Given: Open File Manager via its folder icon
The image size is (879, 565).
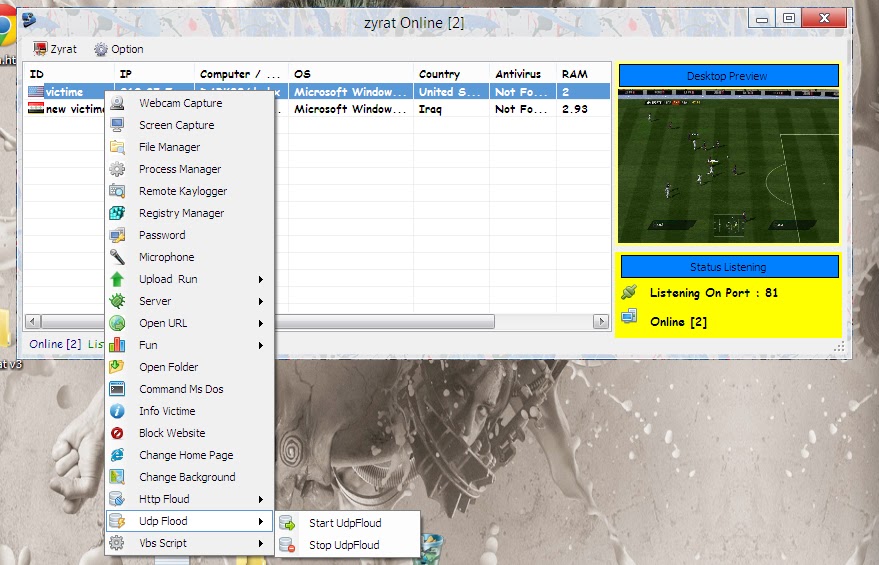Looking at the screenshot, I should pyautogui.click(x=117, y=147).
